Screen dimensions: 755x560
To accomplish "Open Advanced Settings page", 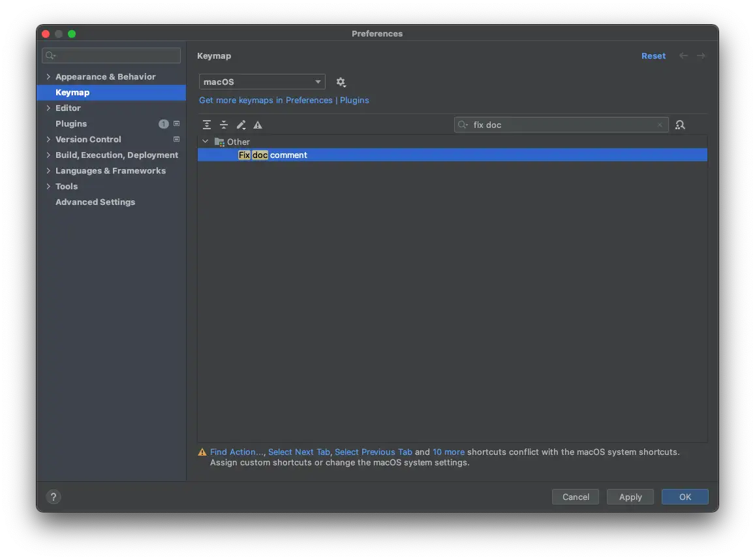I will (95, 202).
